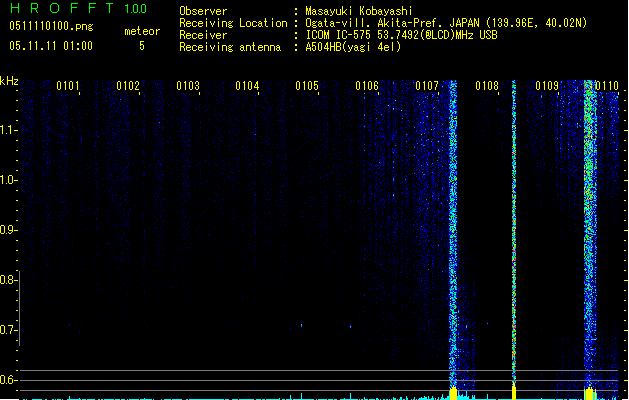The image size is (629, 400).
Task: Click the A504HB(yagi 4el) antenna text
Action: 353,47
